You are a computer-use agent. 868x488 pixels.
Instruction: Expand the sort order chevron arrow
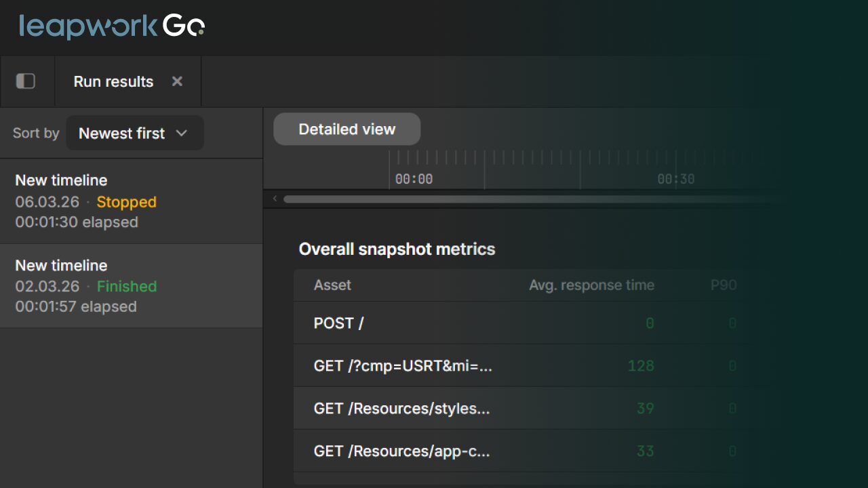pos(181,133)
